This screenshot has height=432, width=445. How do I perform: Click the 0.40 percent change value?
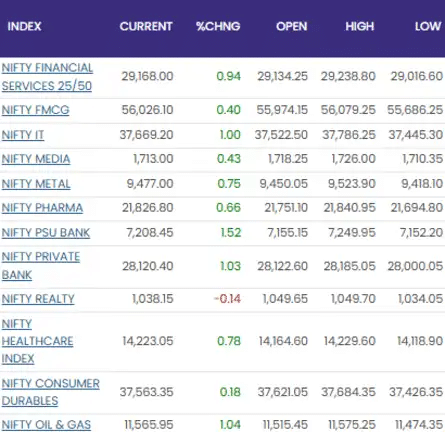228,110
